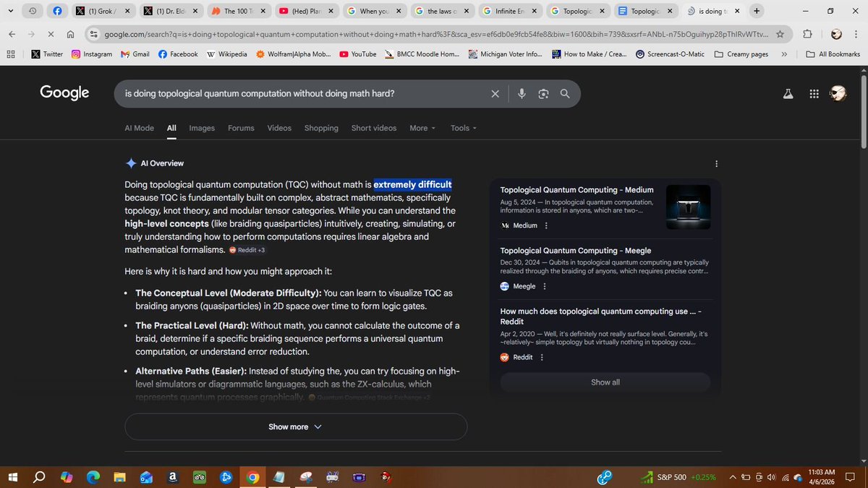Open the Chrome profile avatar in toolbar
The height and width of the screenshot is (488, 868).
(836, 34)
